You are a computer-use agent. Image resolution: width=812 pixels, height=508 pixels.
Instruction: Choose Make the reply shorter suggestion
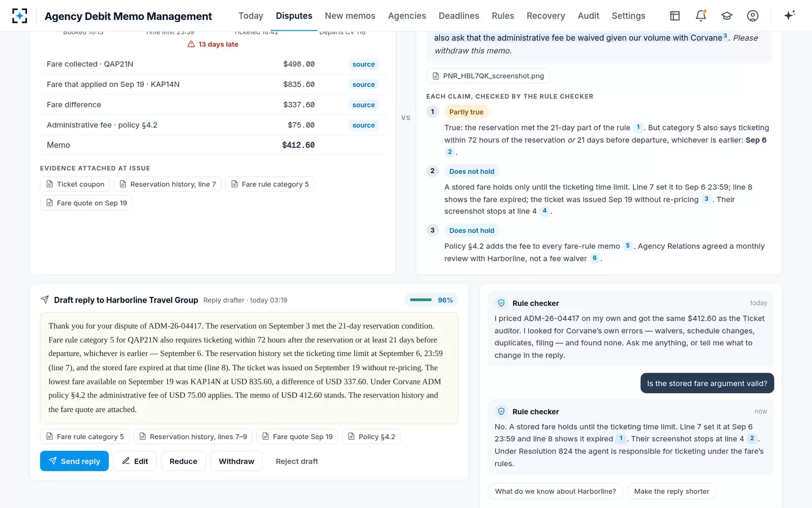(x=672, y=491)
